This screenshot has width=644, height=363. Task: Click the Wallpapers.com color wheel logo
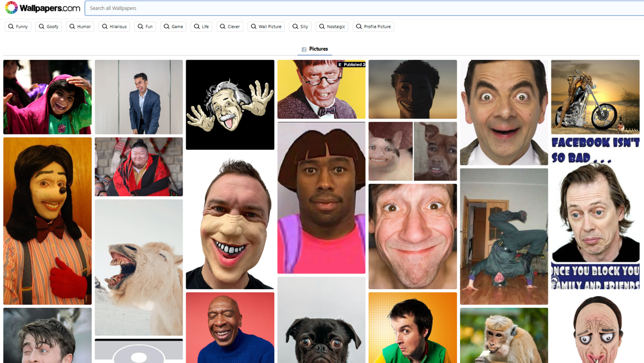pos(11,8)
